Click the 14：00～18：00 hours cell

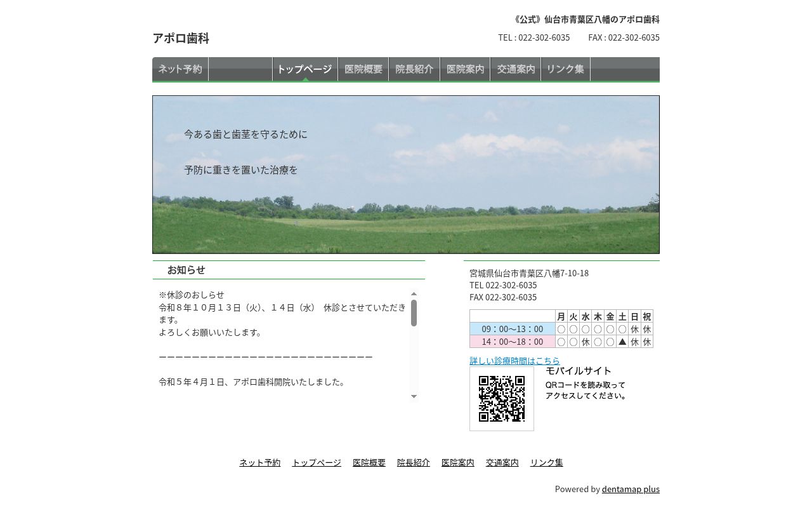pyautogui.click(x=513, y=342)
